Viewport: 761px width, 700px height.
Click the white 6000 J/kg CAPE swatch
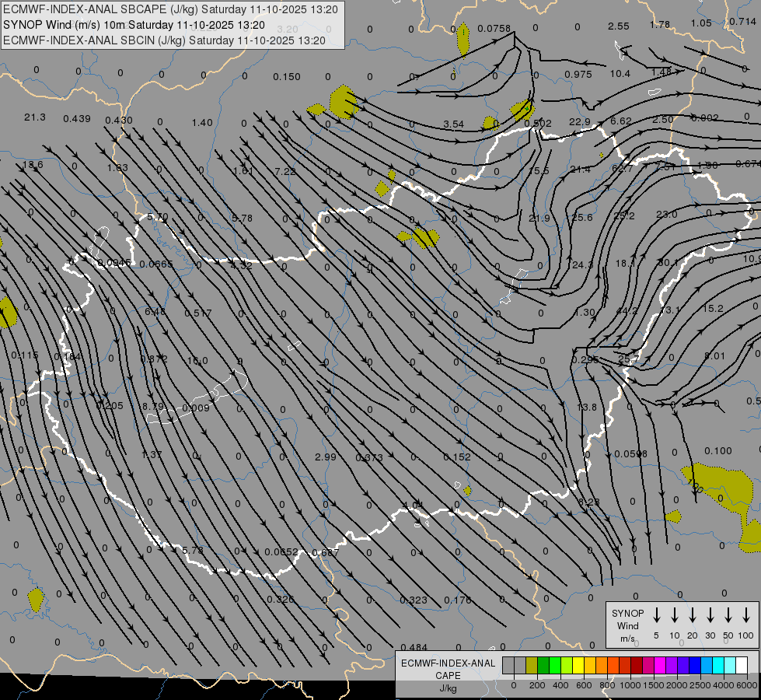click(742, 665)
